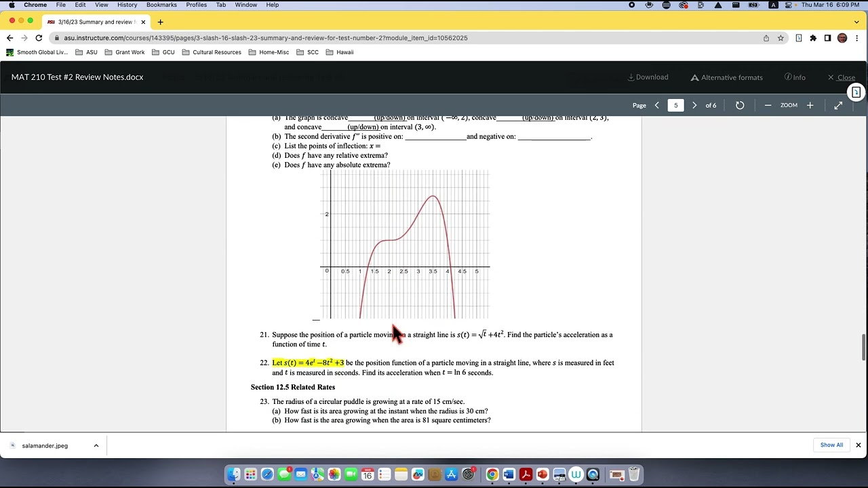Open Chrome three-dot menu
868x488 pixels.
pos(857,38)
